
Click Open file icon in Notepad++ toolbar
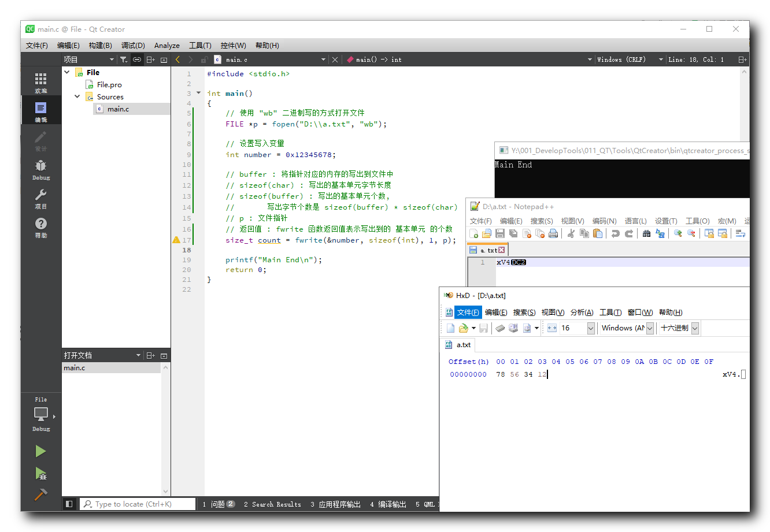pyautogui.click(x=487, y=233)
